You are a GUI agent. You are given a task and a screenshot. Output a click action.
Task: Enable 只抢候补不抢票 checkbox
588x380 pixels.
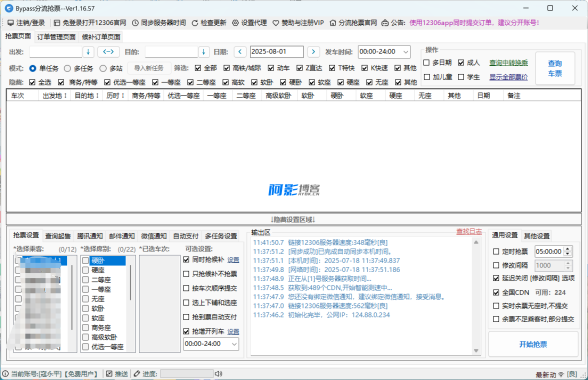click(186, 274)
